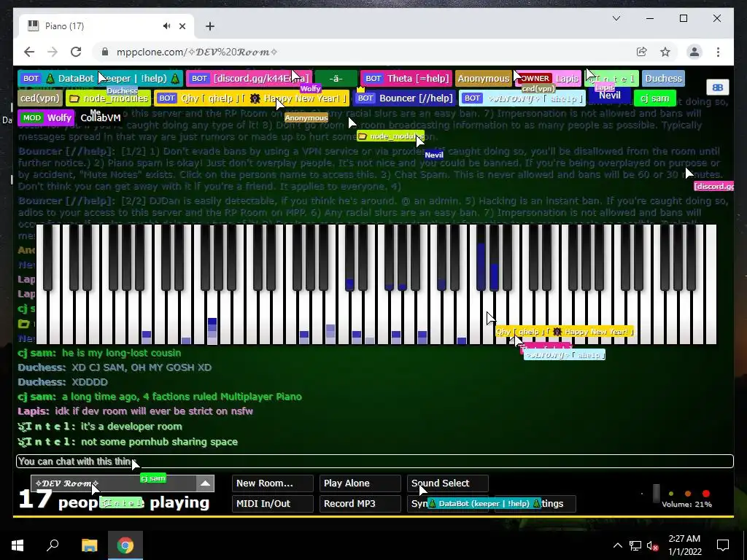Viewport: 747px width, 560px height.
Task: Open the clock showing 2:27 AM
Action: (x=684, y=545)
